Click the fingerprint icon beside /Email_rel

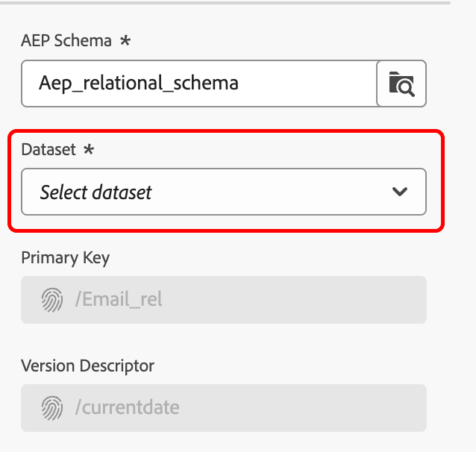pyautogui.click(x=52, y=300)
